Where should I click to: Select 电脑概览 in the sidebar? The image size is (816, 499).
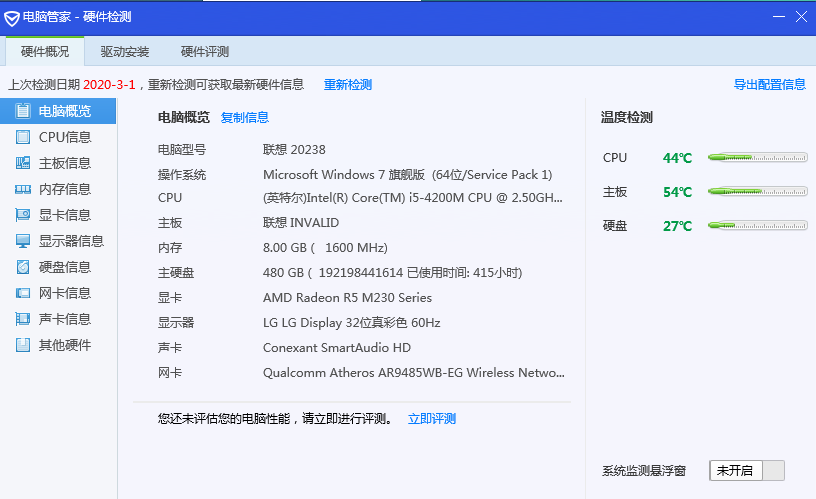click(58, 111)
